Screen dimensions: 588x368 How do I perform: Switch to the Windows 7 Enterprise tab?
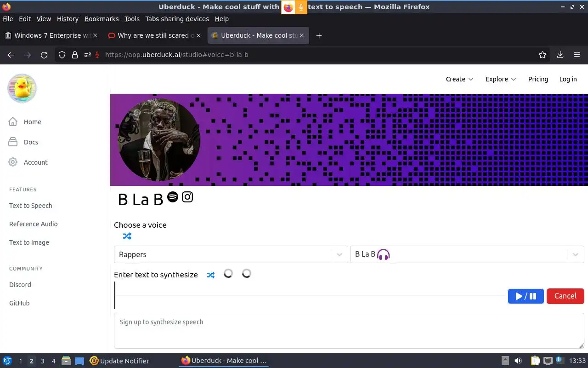pyautogui.click(x=51, y=35)
